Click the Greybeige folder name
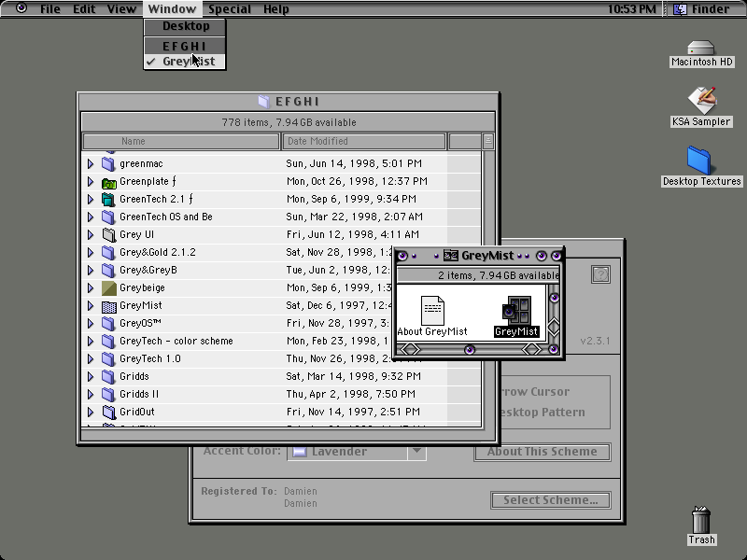 pos(142,288)
